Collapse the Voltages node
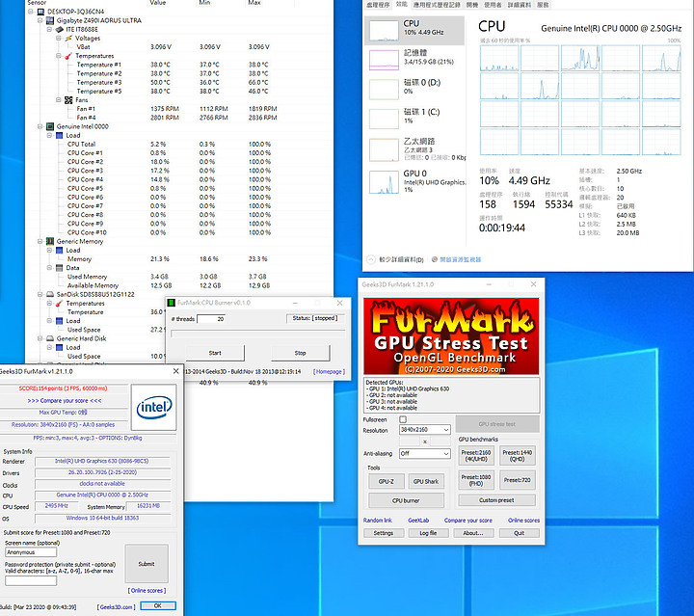This screenshot has height=616, width=694. pos(59,38)
